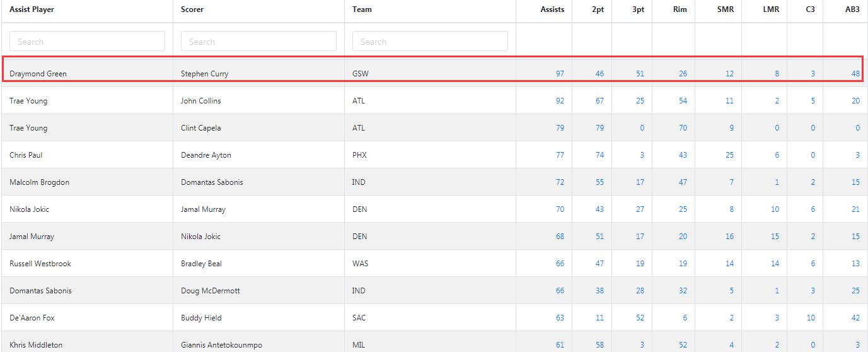This screenshot has width=868, height=352.
Task: Select the John Collins scorer cell
Action: point(258,101)
